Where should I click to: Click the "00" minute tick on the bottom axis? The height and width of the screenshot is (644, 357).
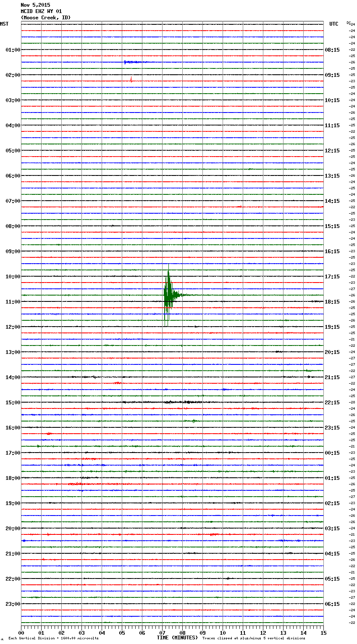pyautogui.click(x=21, y=633)
